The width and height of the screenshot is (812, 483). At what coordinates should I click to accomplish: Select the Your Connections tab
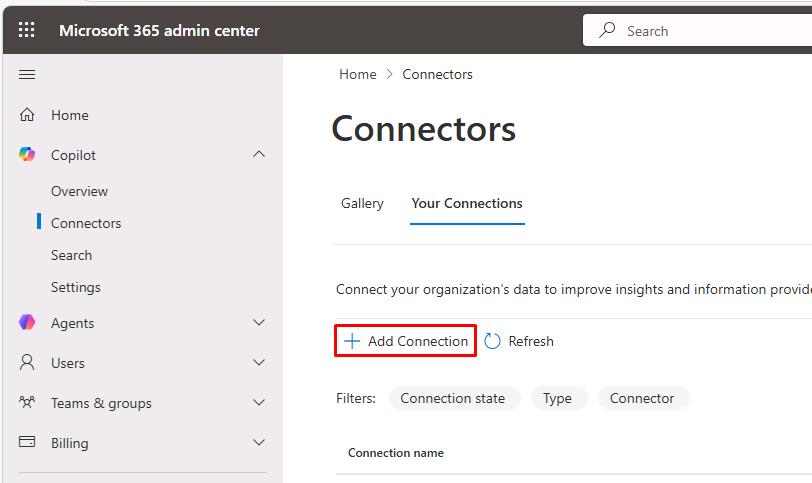pyautogui.click(x=467, y=203)
